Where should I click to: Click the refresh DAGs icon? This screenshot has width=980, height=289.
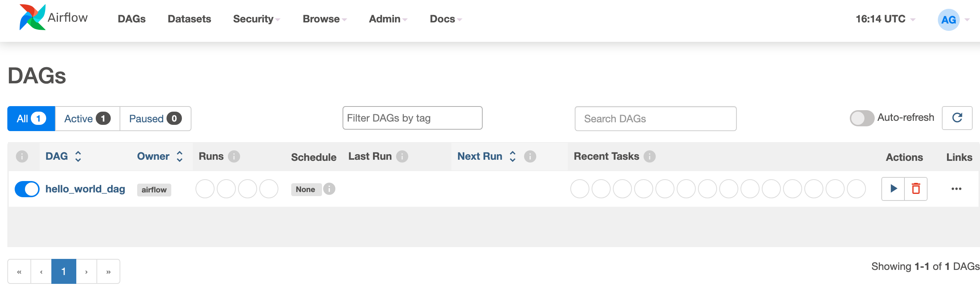(957, 118)
